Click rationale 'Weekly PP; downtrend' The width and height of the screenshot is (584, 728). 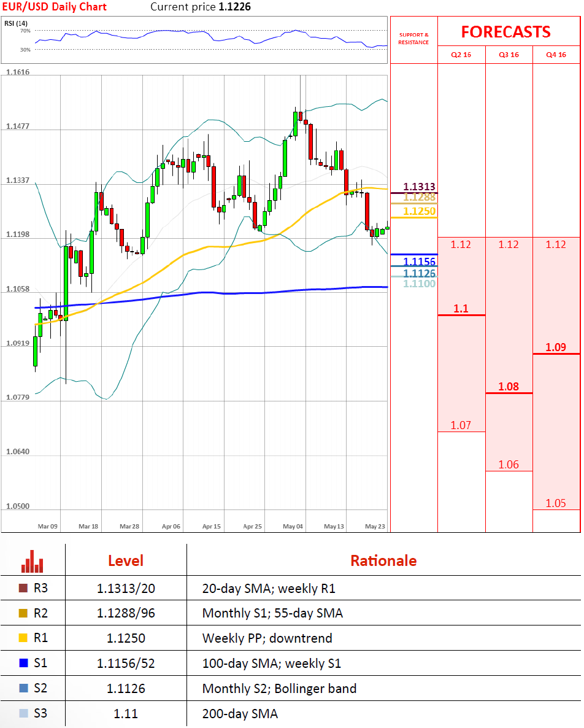(x=267, y=638)
